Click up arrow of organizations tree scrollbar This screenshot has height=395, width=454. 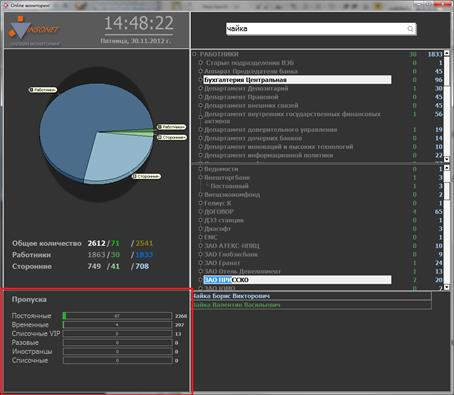click(x=447, y=168)
